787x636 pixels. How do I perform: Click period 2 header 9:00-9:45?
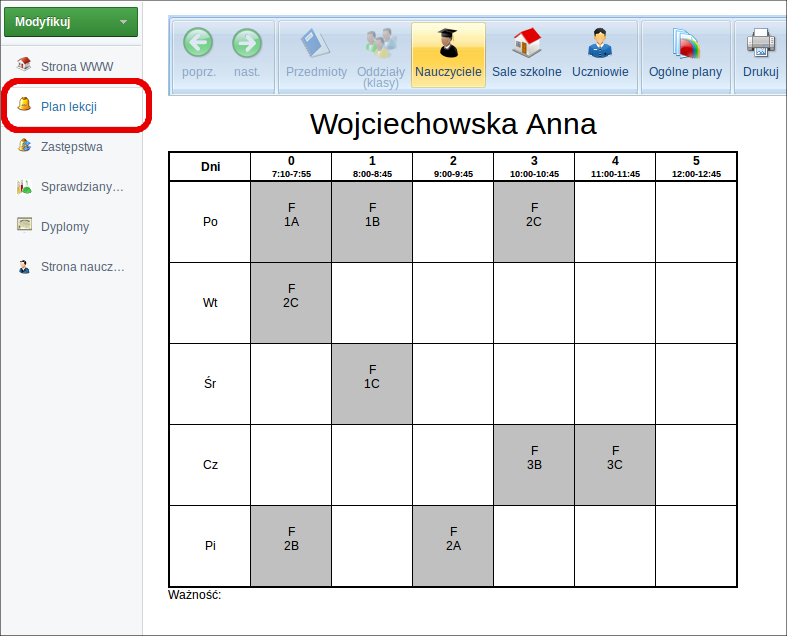click(x=453, y=167)
